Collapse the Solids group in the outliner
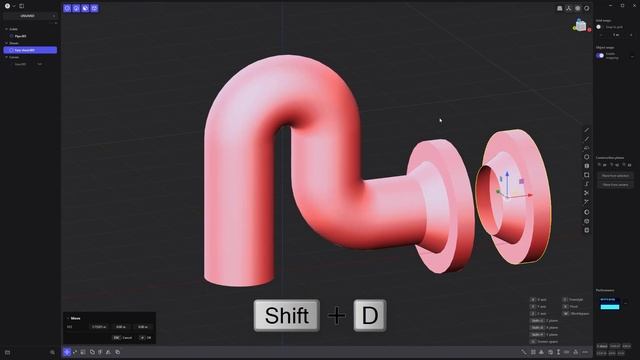The height and width of the screenshot is (360, 640). coord(7,29)
